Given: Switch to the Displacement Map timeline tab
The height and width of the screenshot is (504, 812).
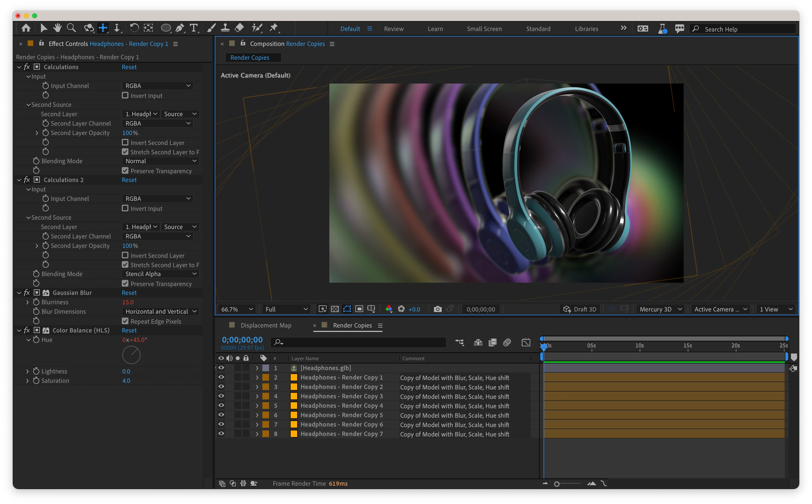Looking at the screenshot, I should (x=266, y=325).
